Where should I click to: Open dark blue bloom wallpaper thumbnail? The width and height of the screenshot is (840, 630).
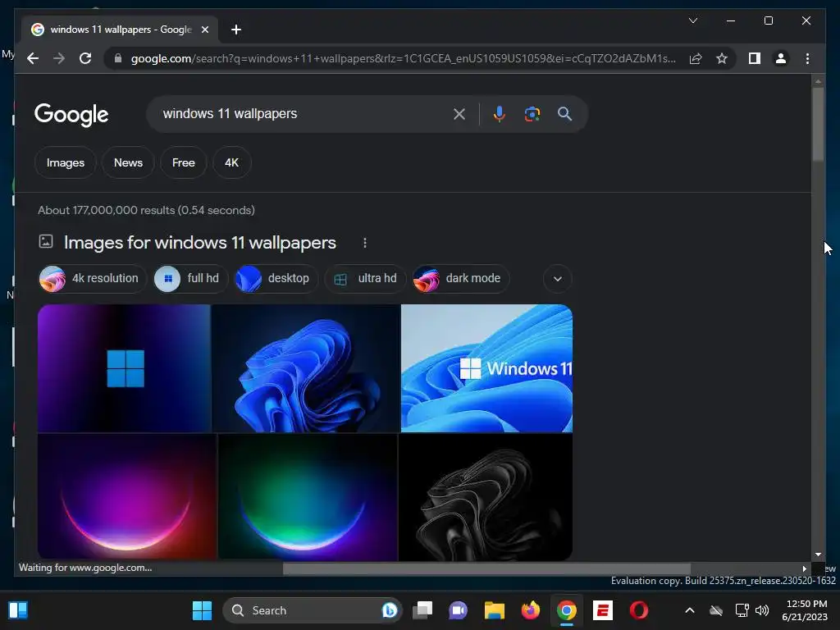pos(306,368)
